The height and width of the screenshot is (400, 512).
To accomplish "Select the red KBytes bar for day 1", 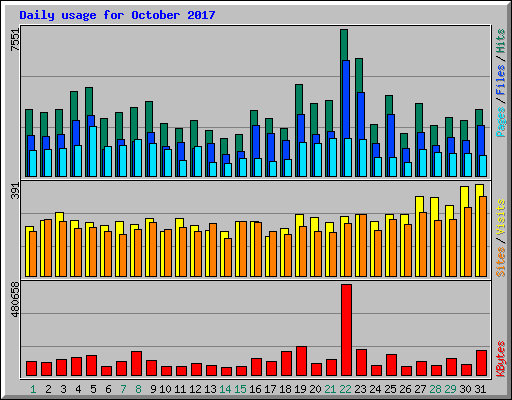I will click(31, 369).
